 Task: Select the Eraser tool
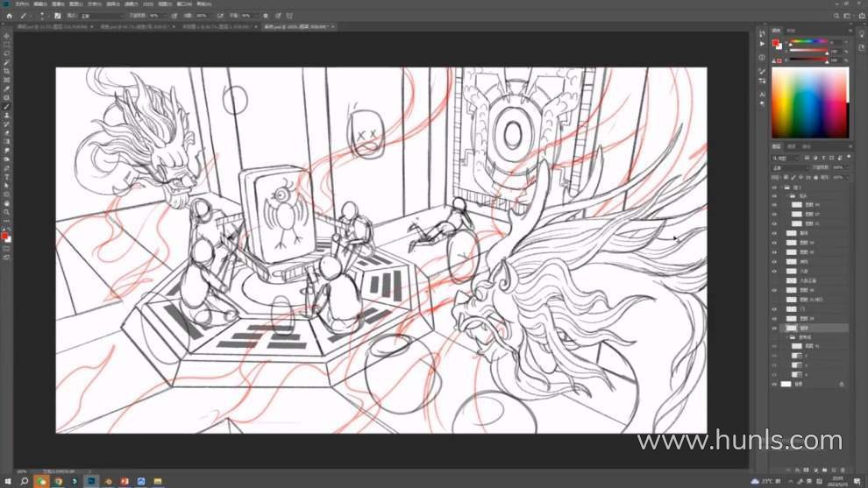pos(7,133)
